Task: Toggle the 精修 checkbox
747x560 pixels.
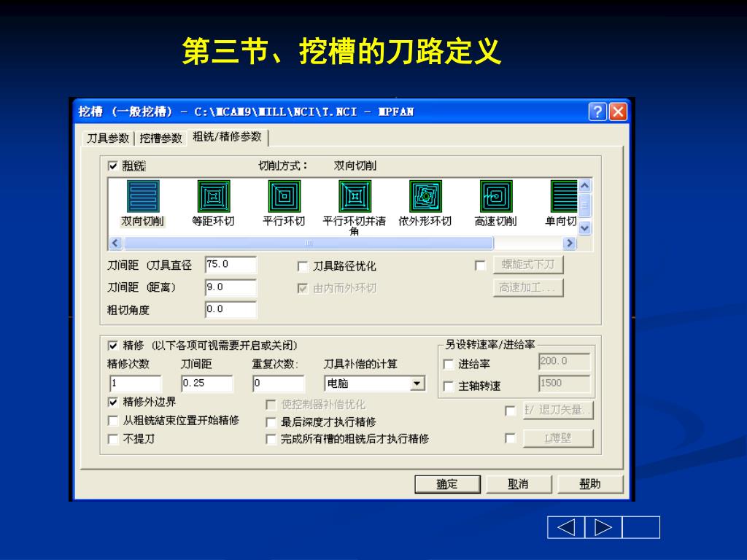Action: (x=113, y=345)
